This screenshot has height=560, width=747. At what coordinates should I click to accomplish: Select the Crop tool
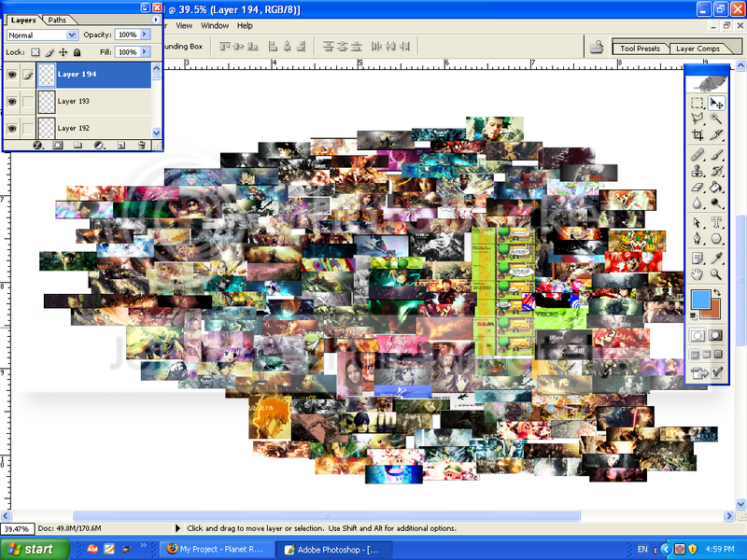pyautogui.click(x=698, y=135)
